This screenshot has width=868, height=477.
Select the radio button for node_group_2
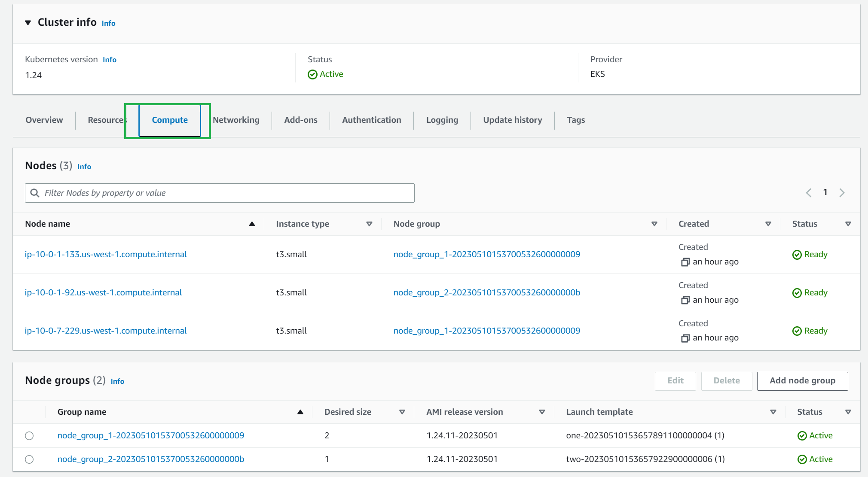(x=29, y=459)
